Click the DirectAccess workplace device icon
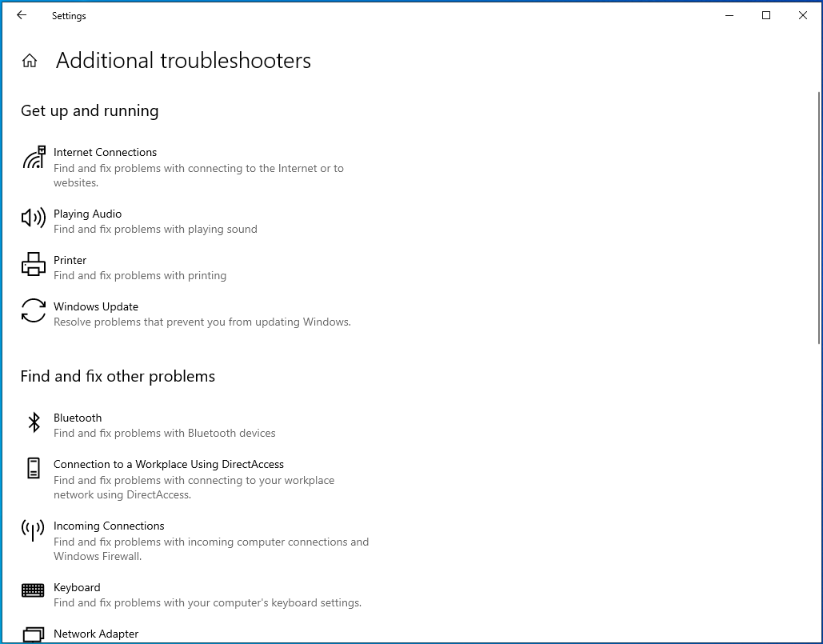823x644 pixels. [34, 469]
